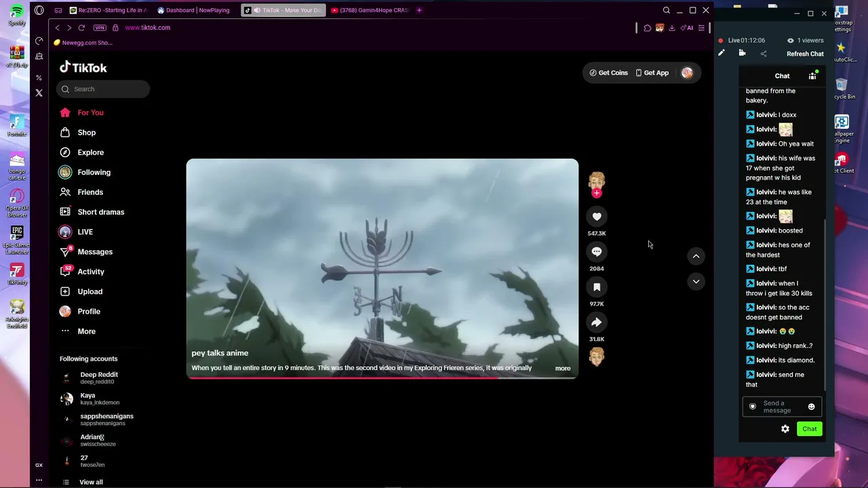Go to previous video with up chevron

click(696, 256)
